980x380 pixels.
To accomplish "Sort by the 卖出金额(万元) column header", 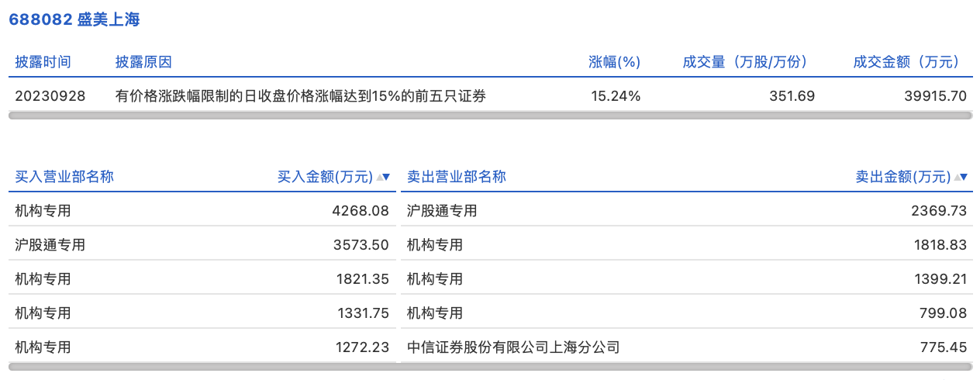I will pos(902,177).
